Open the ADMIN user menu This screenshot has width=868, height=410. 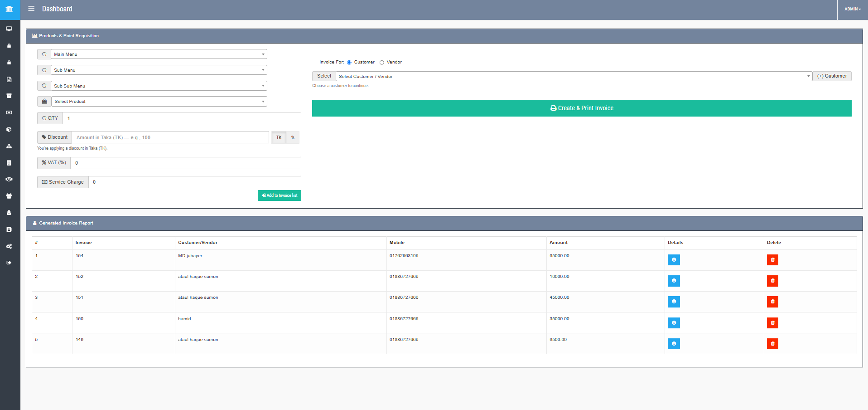[852, 9]
